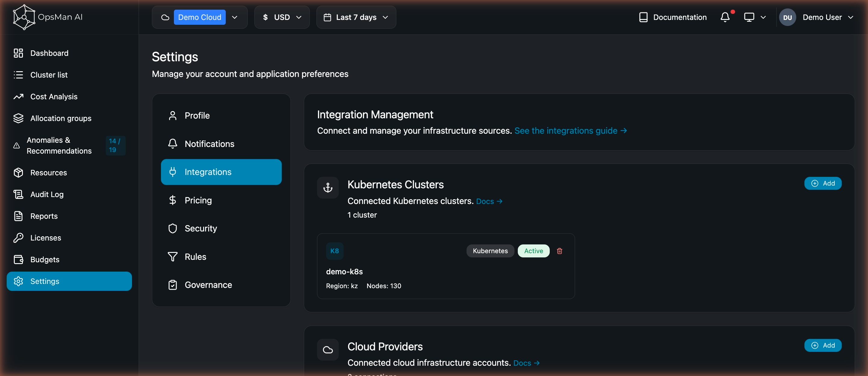Click the 1 cluster count text

click(x=362, y=215)
